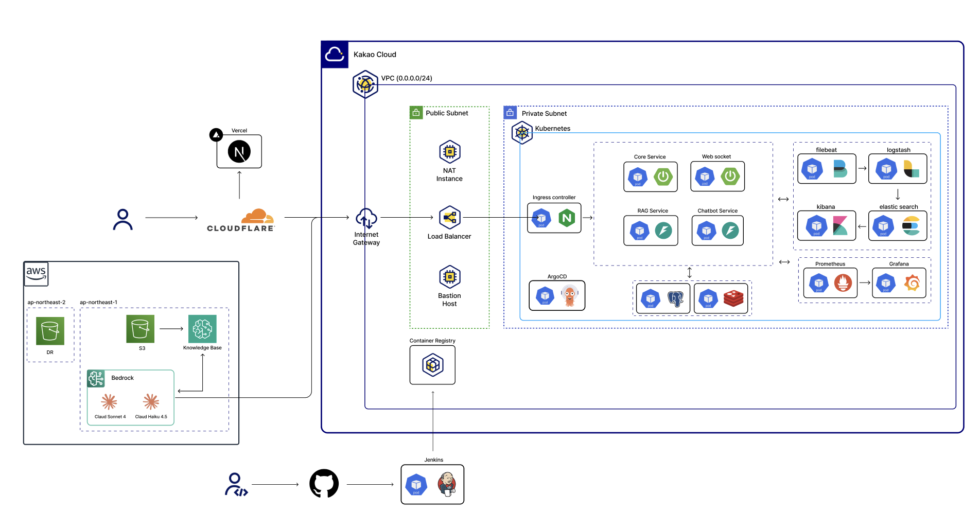Click the VPC hexagon icon
The width and height of the screenshot is (980, 529).
365,84
